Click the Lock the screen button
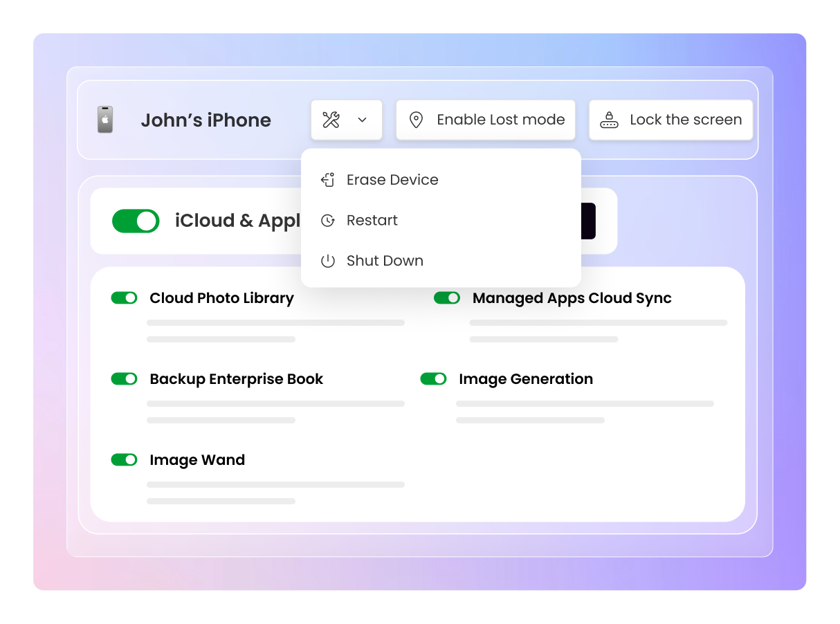Screen dimensions: 840x624 pyautogui.click(x=670, y=120)
